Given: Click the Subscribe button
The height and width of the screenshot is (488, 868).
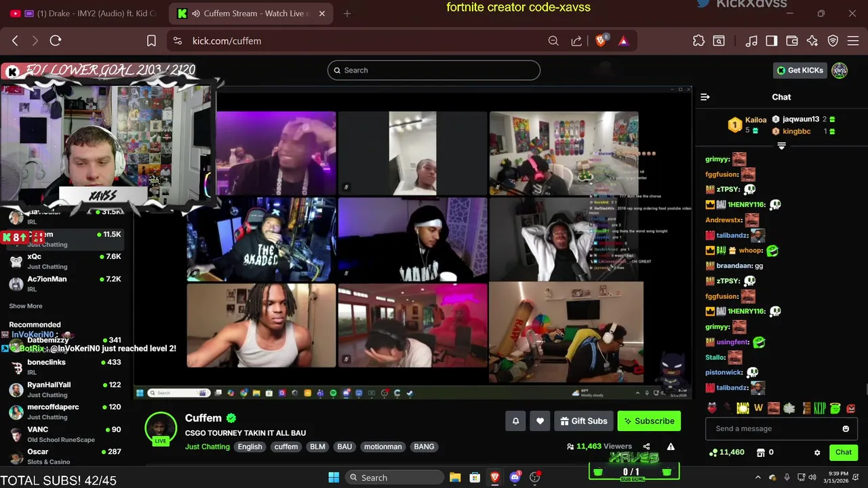Looking at the screenshot, I should [x=649, y=421].
